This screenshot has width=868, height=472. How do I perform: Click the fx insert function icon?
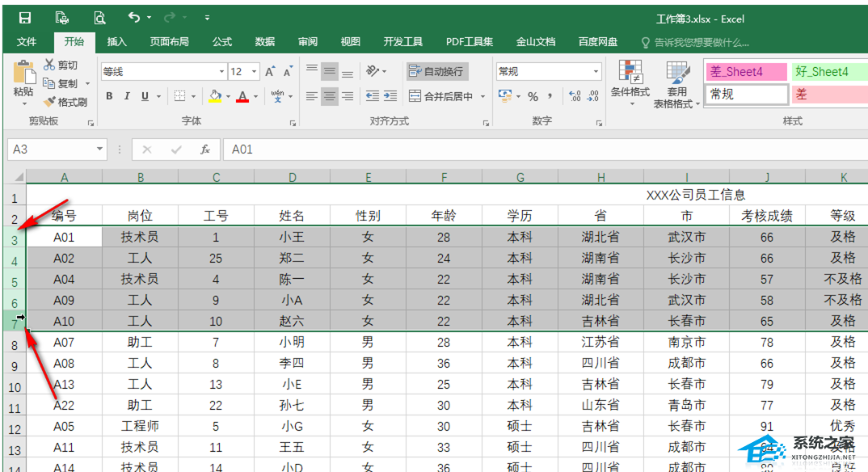point(205,150)
